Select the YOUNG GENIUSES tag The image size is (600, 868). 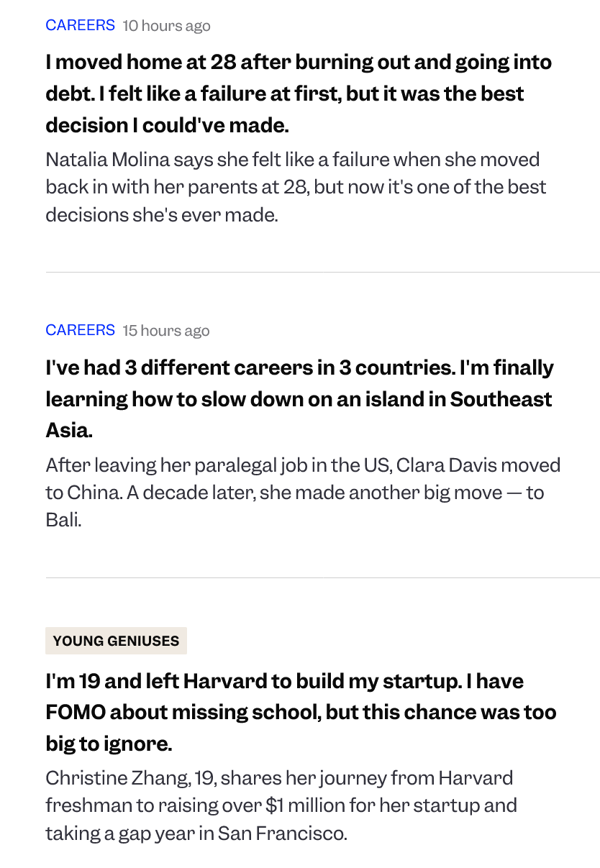point(116,641)
